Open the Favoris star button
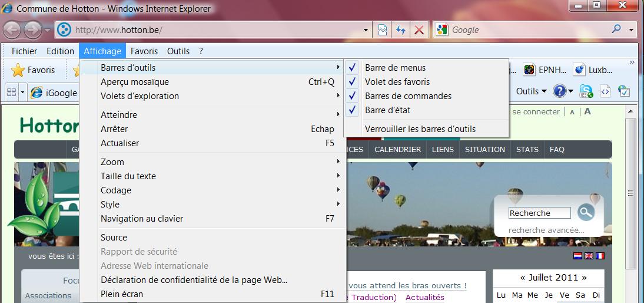Screen dimensions: 644x303 (34, 70)
